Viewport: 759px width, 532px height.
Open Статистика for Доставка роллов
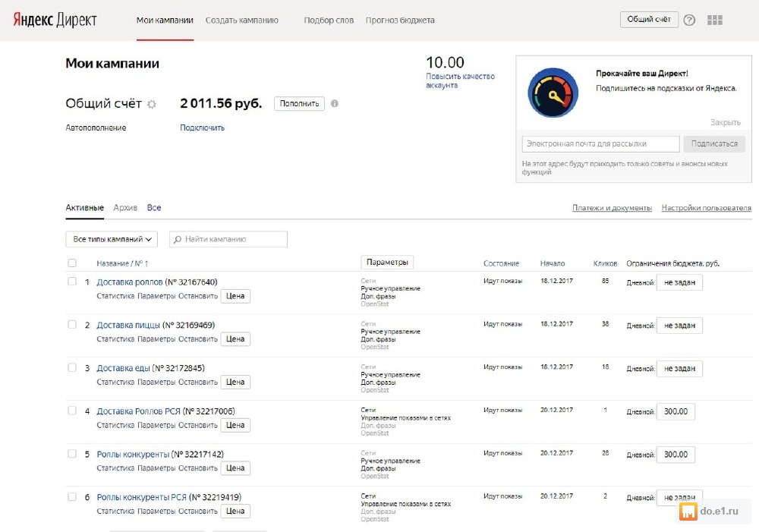tap(115, 296)
